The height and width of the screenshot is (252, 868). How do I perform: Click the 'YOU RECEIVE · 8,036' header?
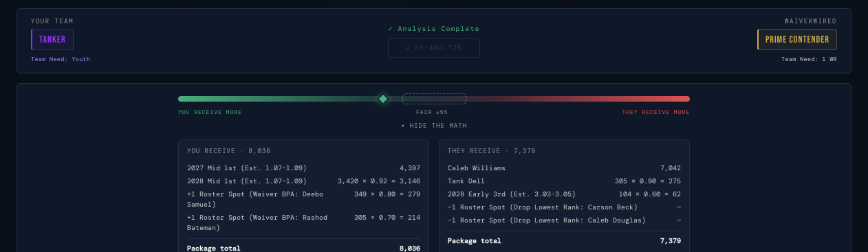[229, 150]
